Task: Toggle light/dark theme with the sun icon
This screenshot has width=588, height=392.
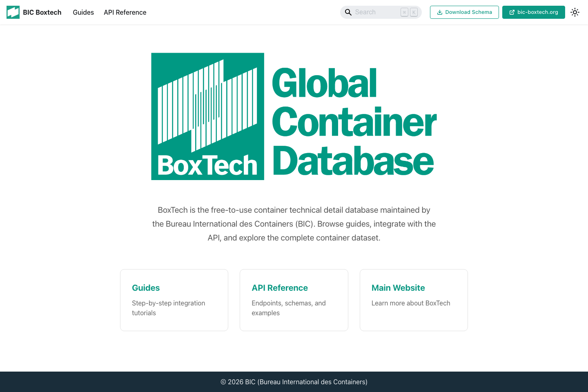Action: [575, 12]
